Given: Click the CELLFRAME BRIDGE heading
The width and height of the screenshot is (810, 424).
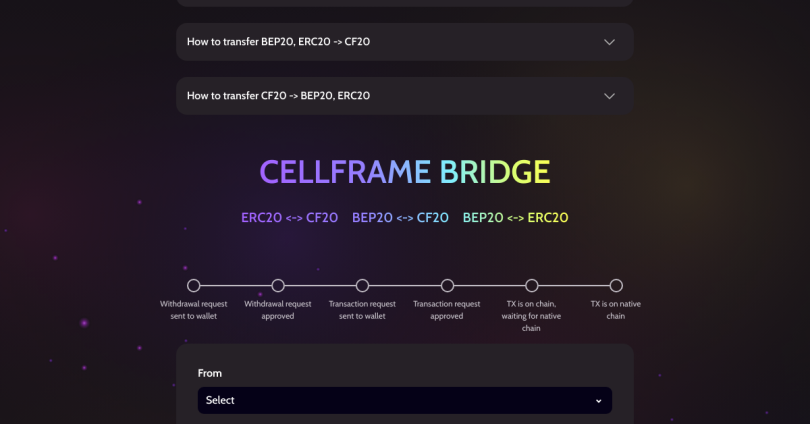Looking at the screenshot, I should 404,172.
